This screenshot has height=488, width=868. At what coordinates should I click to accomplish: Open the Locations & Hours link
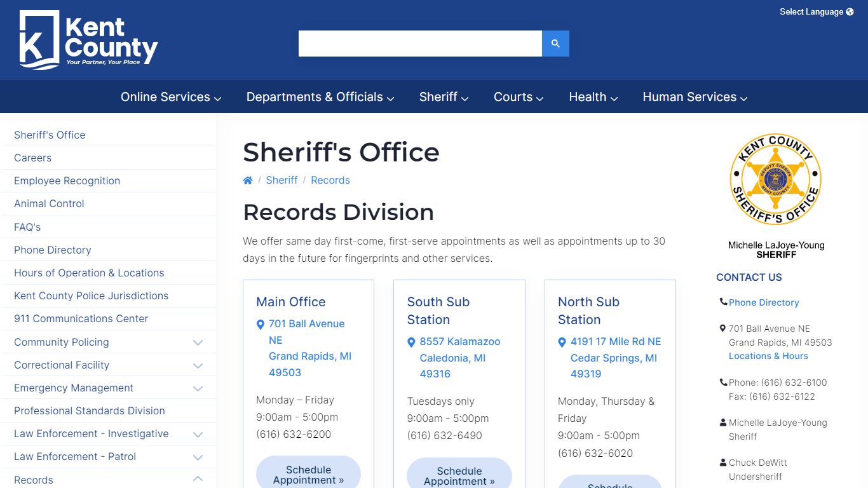coord(768,356)
